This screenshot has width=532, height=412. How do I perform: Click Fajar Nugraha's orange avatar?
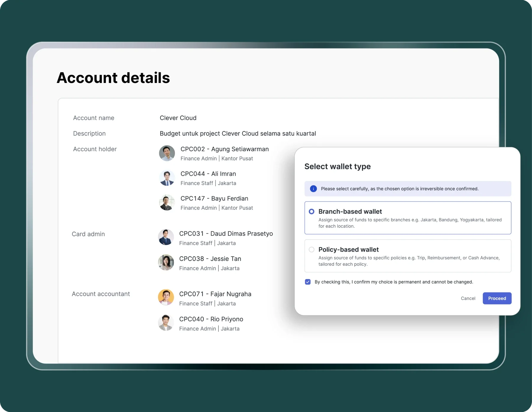point(166,297)
